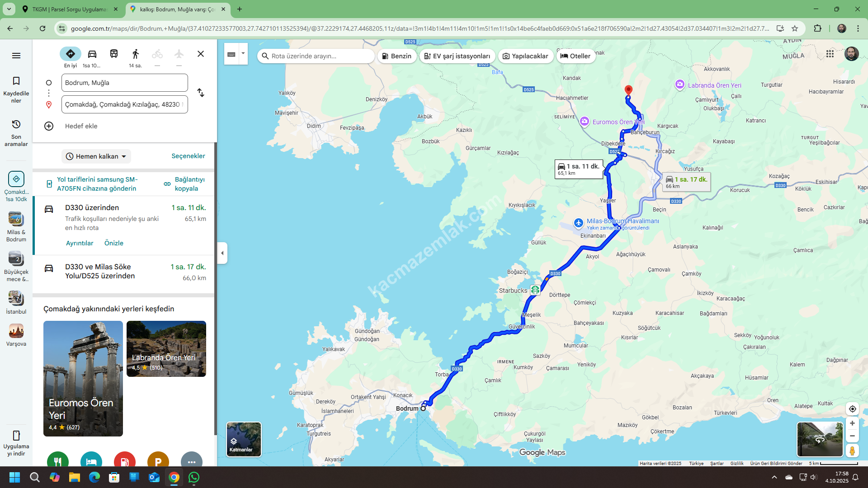This screenshot has height=488, width=868.
Task: Open Euromos Ören Yeri photo card
Action: click(x=83, y=379)
